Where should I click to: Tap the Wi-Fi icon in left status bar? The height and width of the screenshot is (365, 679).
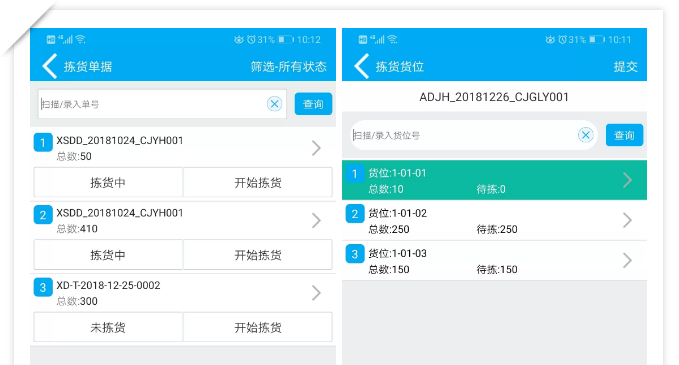80,39
